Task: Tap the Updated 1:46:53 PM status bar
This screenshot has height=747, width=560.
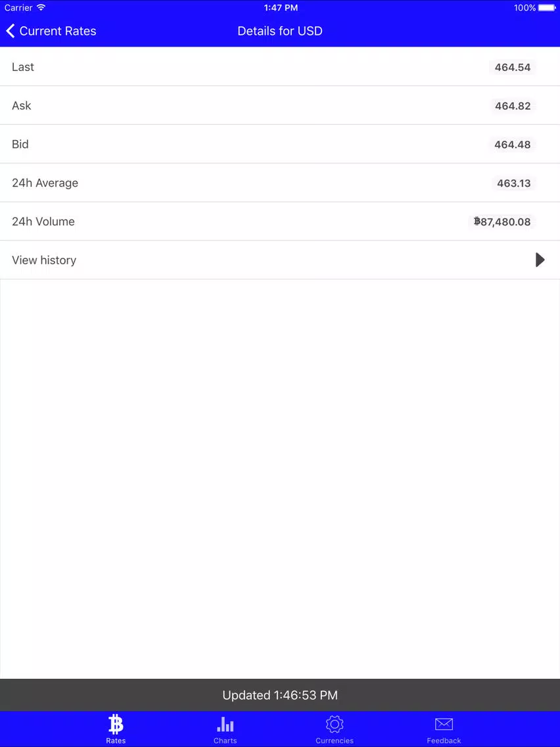Action: pyautogui.click(x=280, y=695)
